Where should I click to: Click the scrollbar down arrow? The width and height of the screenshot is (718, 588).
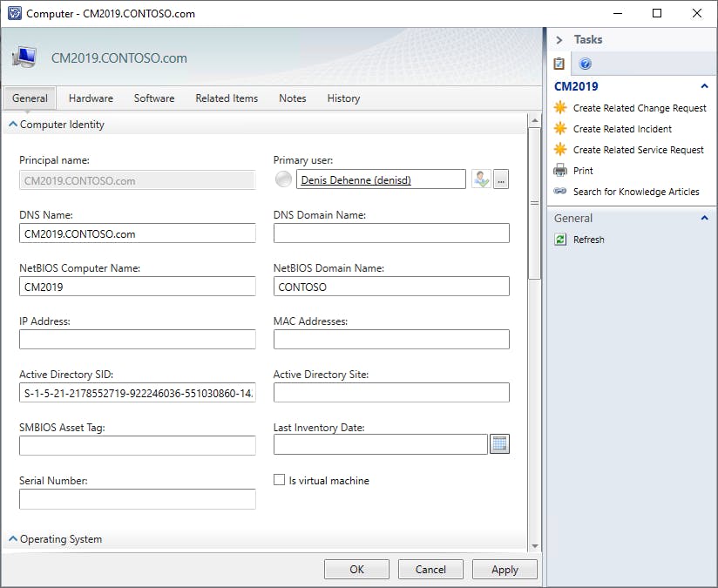pos(534,546)
